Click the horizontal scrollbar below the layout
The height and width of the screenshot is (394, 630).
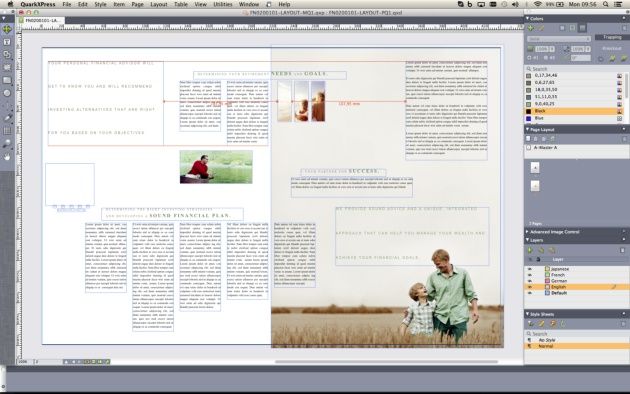click(387, 361)
